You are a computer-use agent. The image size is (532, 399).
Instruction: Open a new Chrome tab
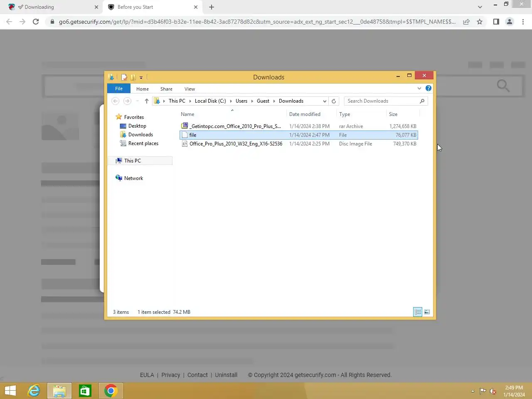pos(212,7)
